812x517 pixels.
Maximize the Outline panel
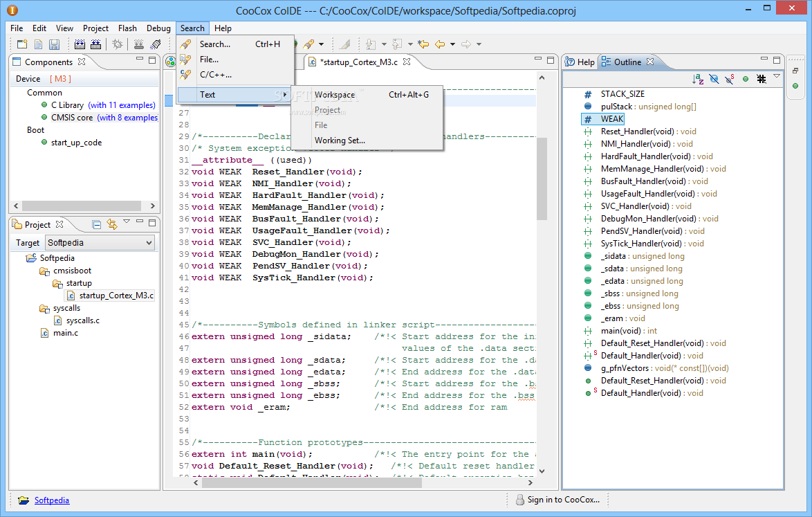pyautogui.click(x=777, y=60)
